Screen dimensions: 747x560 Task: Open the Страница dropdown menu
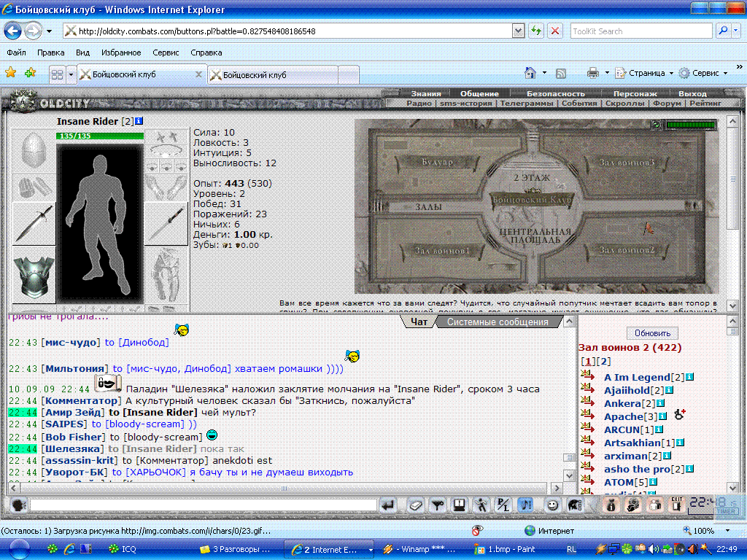[646, 73]
